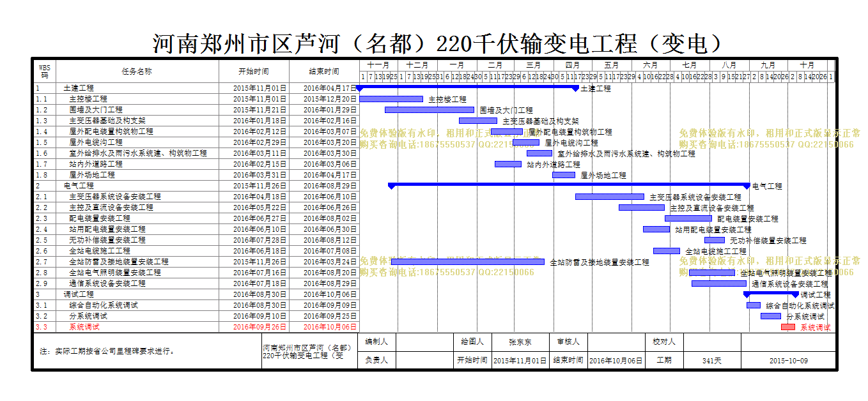Image resolution: width=868 pixels, height=401 pixels.
Task: Select the 结束时间 column header at the top
Action: [x=324, y=72]
